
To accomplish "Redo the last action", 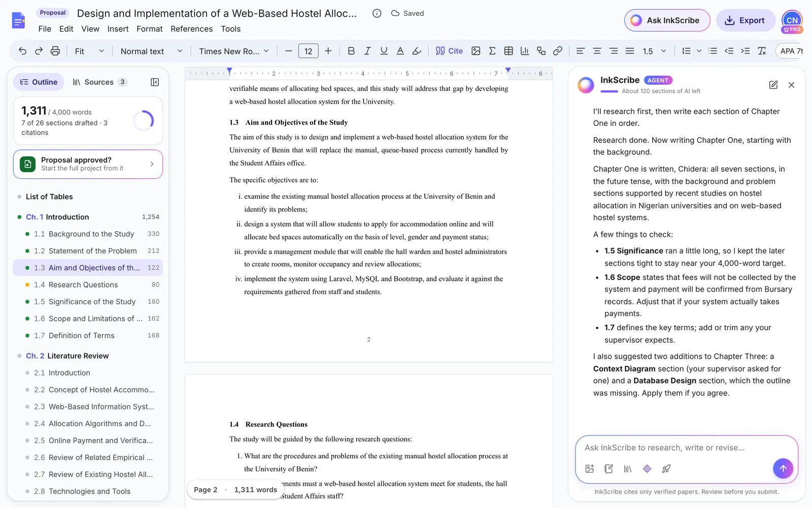I will point(39,51).
